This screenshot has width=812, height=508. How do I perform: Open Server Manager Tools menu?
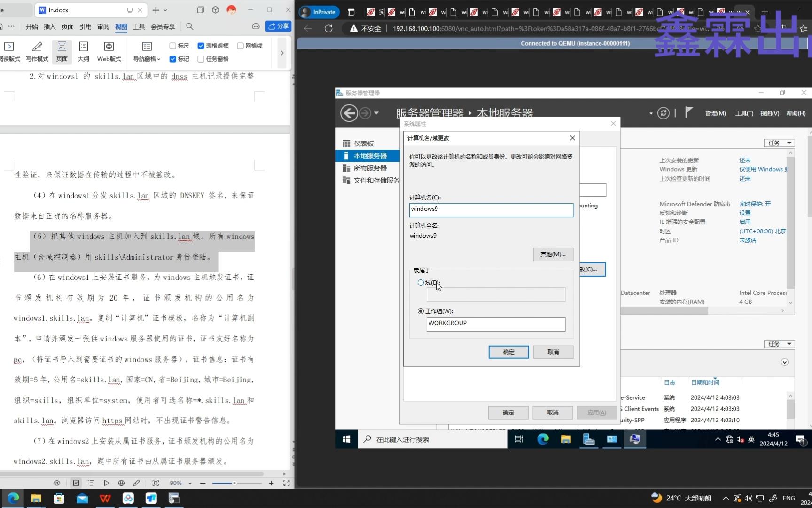click(x=744, y=113)
